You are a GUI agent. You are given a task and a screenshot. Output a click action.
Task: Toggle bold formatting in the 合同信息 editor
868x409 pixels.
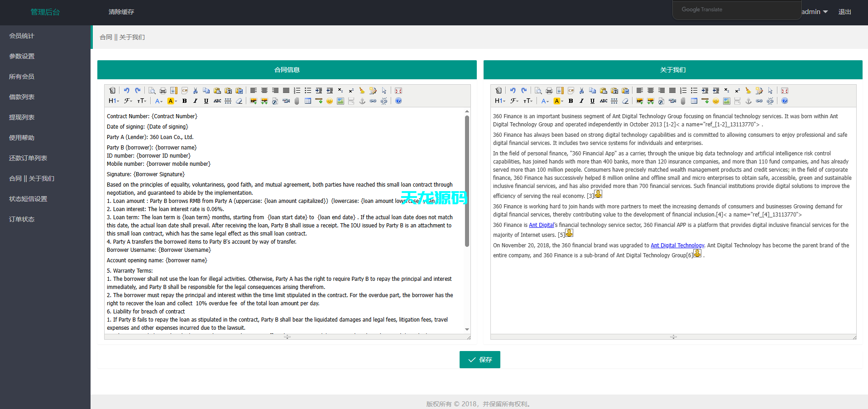184,101
